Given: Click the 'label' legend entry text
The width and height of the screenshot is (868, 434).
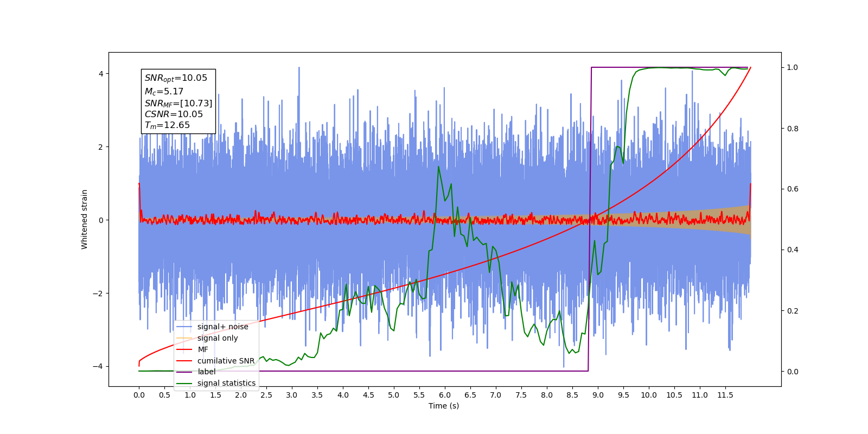Looking at the screenshot, I should (x=206, y=372).
